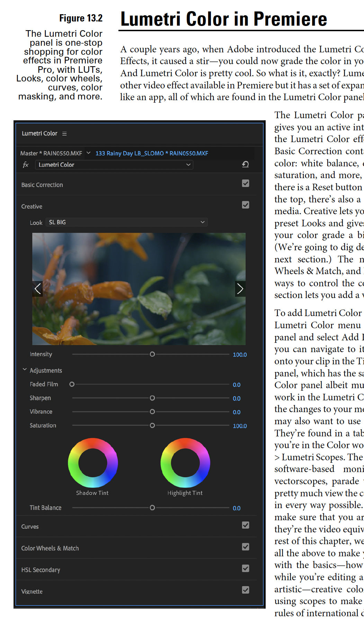Image resolution: width=364 pixels, height=636 pixels.
Task: Click the Sharpen value field
Action: 237,399
